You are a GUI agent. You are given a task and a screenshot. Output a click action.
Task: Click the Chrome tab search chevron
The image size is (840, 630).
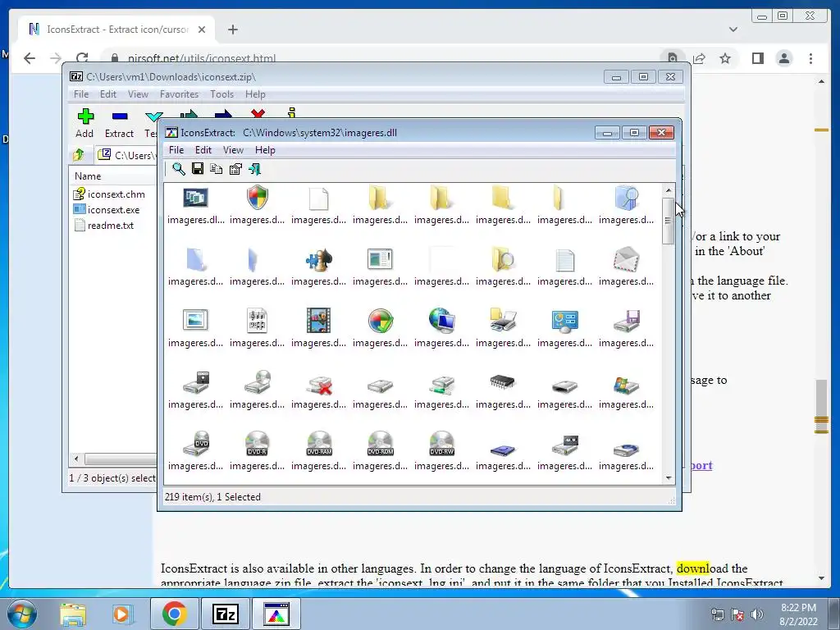[733, 30]
